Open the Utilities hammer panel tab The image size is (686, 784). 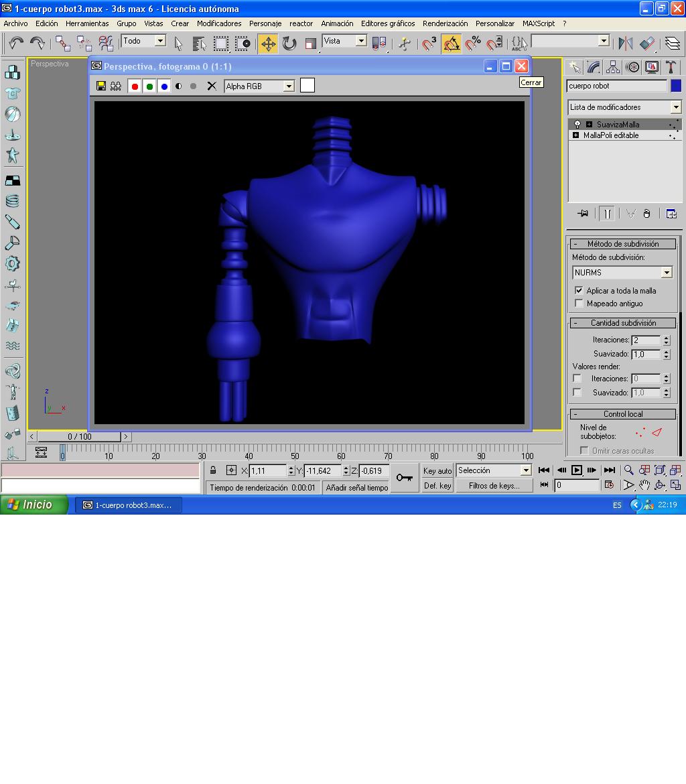pos(671,67)
